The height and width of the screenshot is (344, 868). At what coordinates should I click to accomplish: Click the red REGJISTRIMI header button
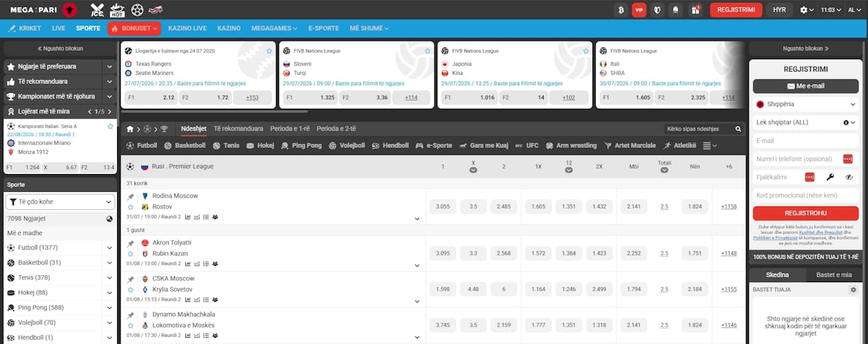(x=736, y=10)
